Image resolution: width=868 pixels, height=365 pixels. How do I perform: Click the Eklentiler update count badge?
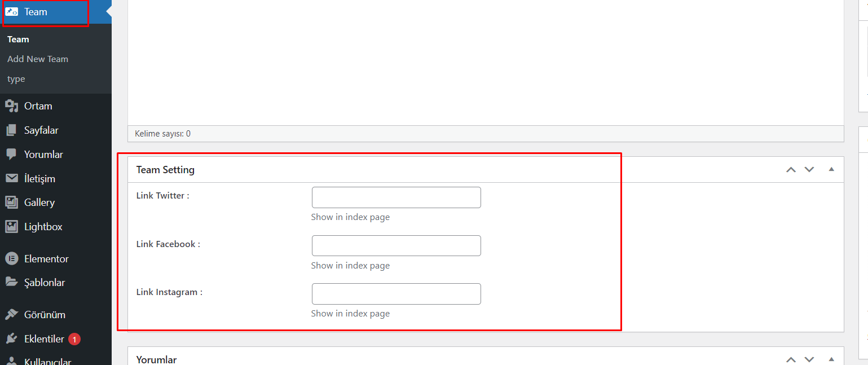click(74, 340)
